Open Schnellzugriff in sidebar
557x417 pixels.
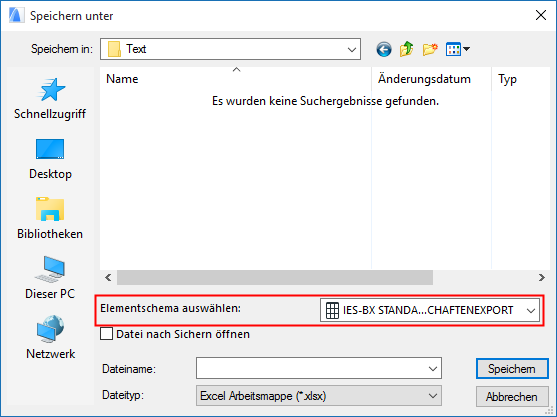pos(50,99)
